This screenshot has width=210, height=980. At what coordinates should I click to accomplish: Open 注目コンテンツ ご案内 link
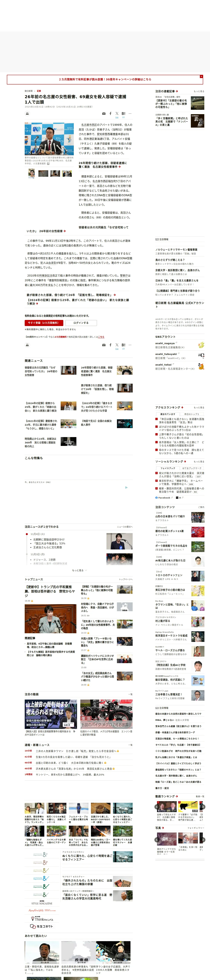click(201, 507)
